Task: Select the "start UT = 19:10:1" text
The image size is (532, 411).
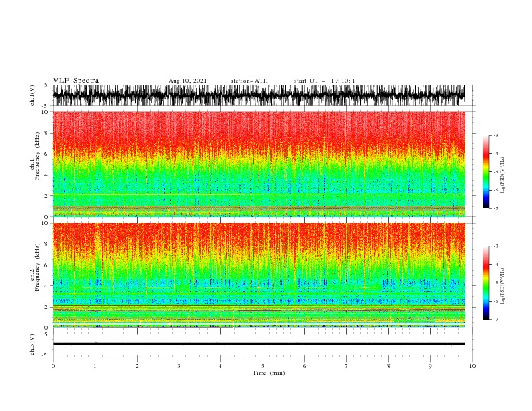Action: 324,81
